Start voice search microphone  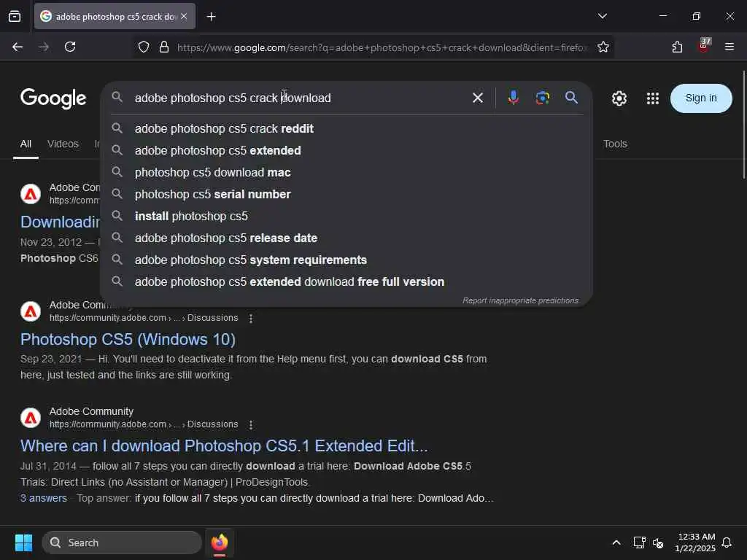point(513,98)
